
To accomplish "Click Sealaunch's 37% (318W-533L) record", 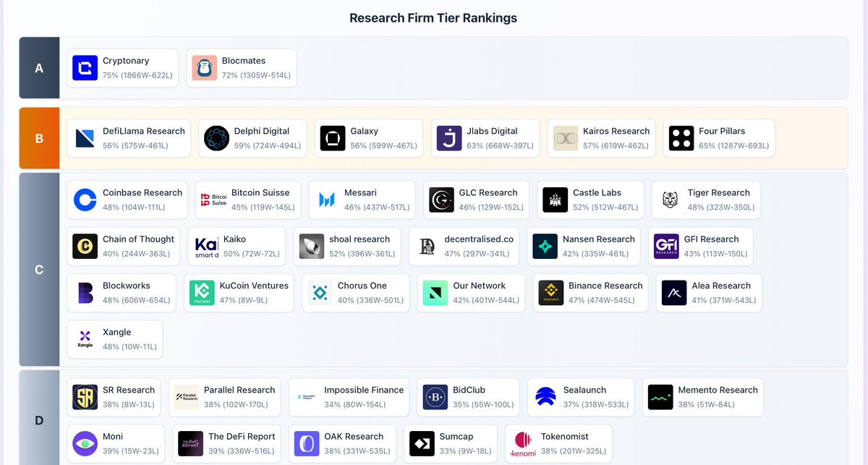I will point(596,404).
